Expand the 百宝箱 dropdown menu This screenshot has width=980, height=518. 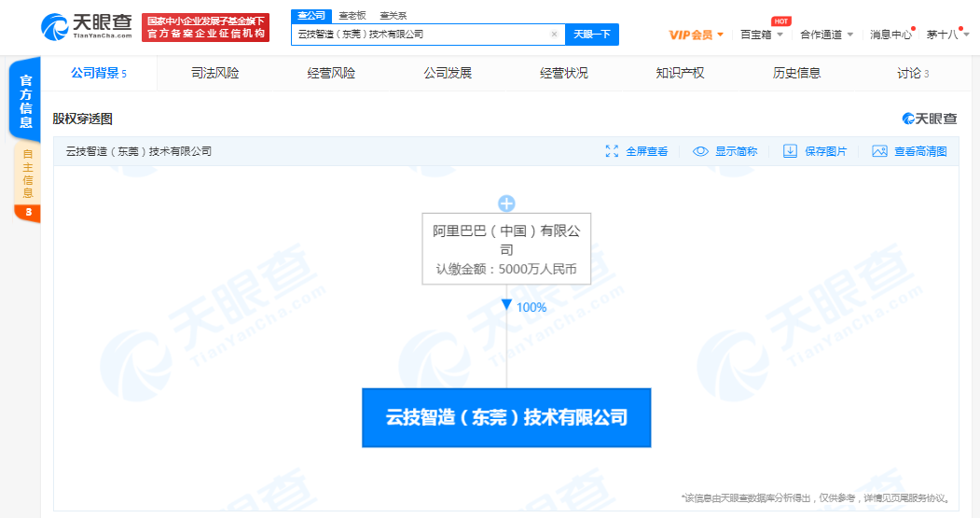tap(761, 35)
